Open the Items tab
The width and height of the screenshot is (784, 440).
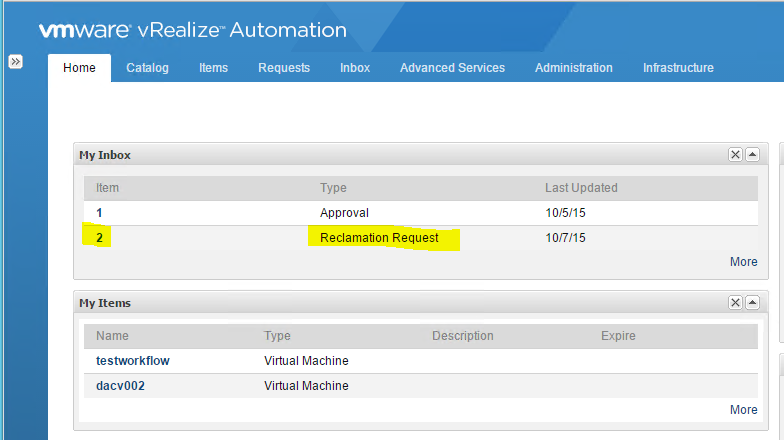pos(214,68)
